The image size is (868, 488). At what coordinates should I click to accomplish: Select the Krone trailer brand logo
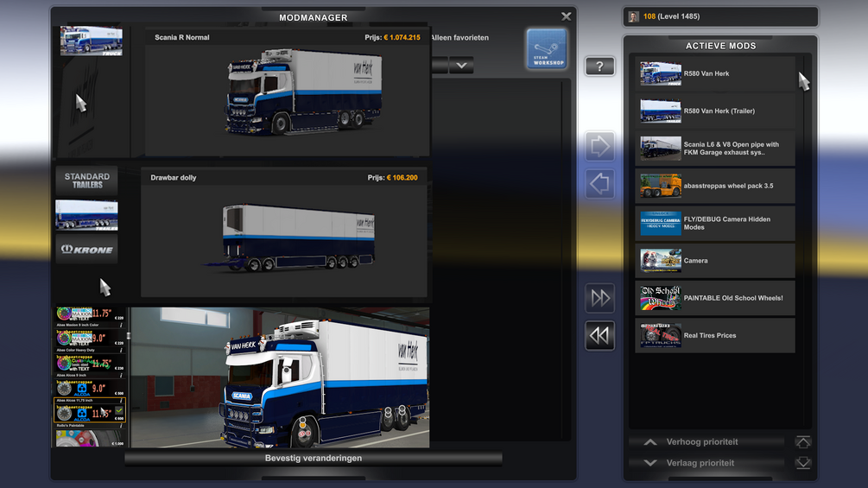point(87,250)
